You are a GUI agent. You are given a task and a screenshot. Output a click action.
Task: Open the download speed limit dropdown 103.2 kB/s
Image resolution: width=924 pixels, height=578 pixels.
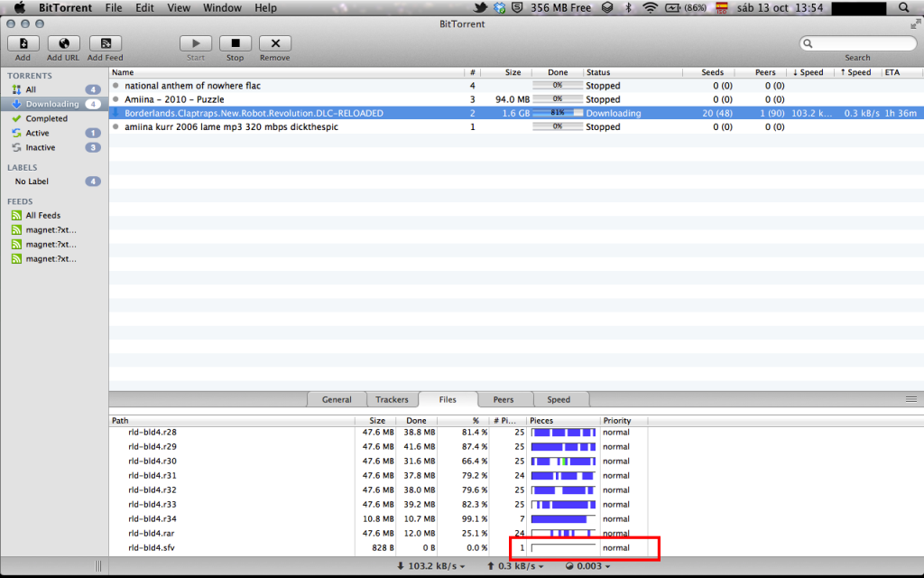pyautogui.click(x=430, y=566)
